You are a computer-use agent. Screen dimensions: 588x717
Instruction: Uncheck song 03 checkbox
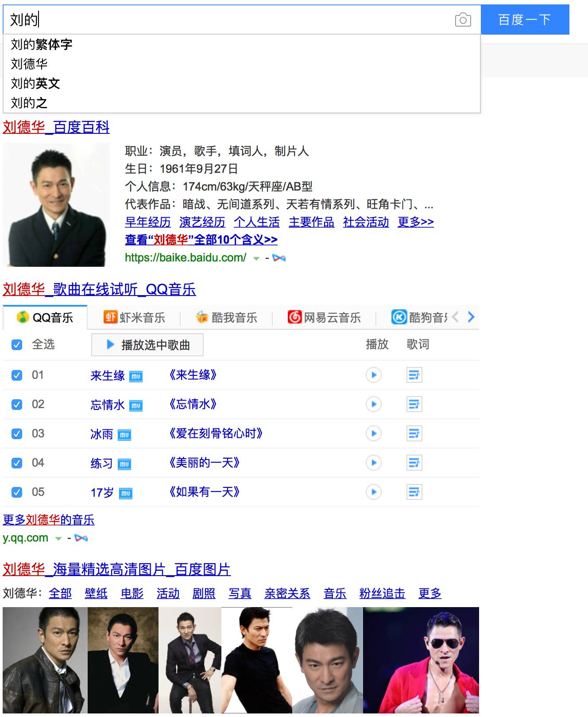(x=17, y=434)
